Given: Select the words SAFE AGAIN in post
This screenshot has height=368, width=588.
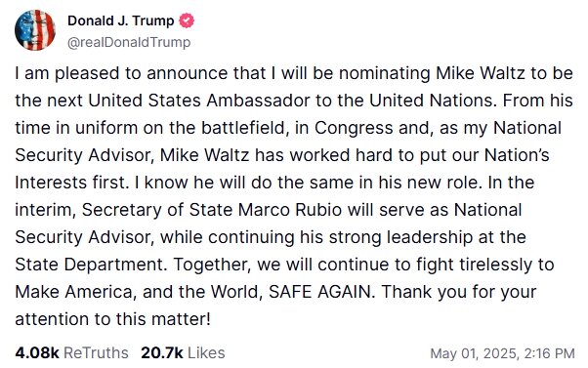Looking at the screenshot, I should pos(319,292).
